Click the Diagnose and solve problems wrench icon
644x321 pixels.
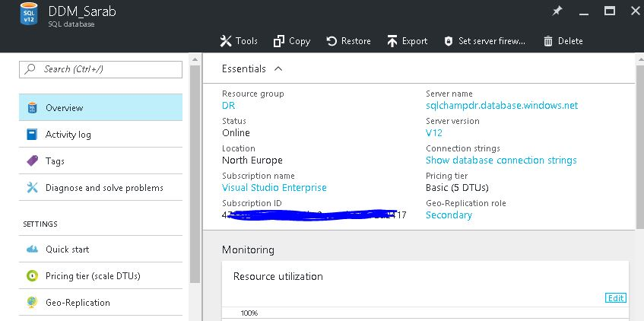32,187
